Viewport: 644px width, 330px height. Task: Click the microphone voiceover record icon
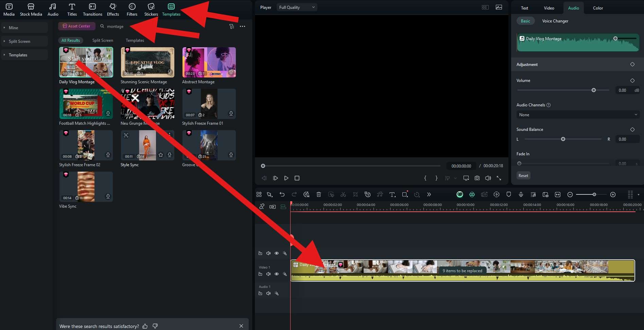(x=521, y=194)
